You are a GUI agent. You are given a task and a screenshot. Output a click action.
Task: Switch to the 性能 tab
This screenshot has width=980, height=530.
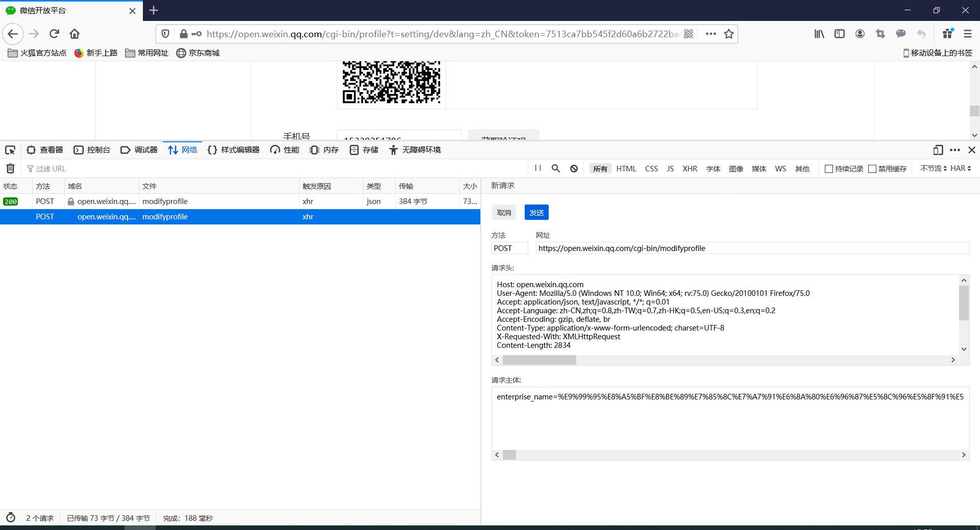(x=285, y=150)
